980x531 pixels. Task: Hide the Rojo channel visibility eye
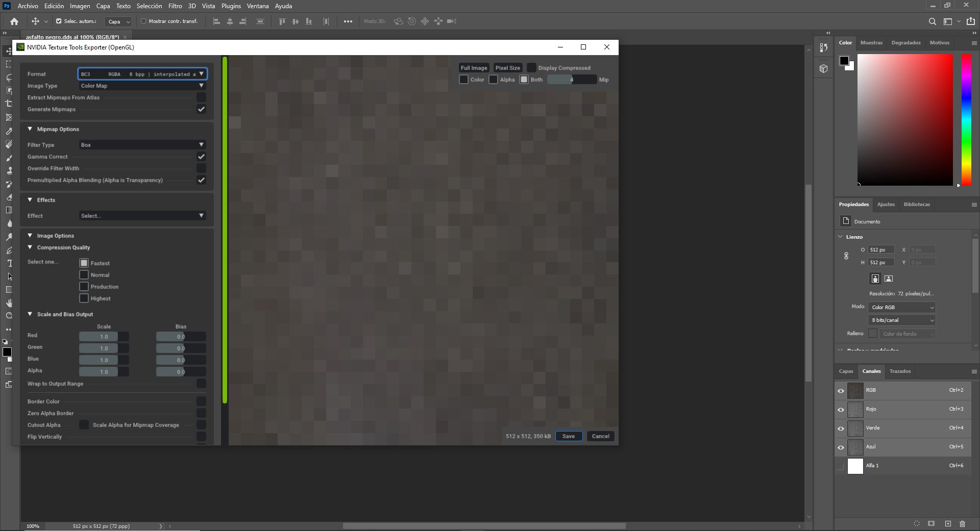tap(841, 410)
